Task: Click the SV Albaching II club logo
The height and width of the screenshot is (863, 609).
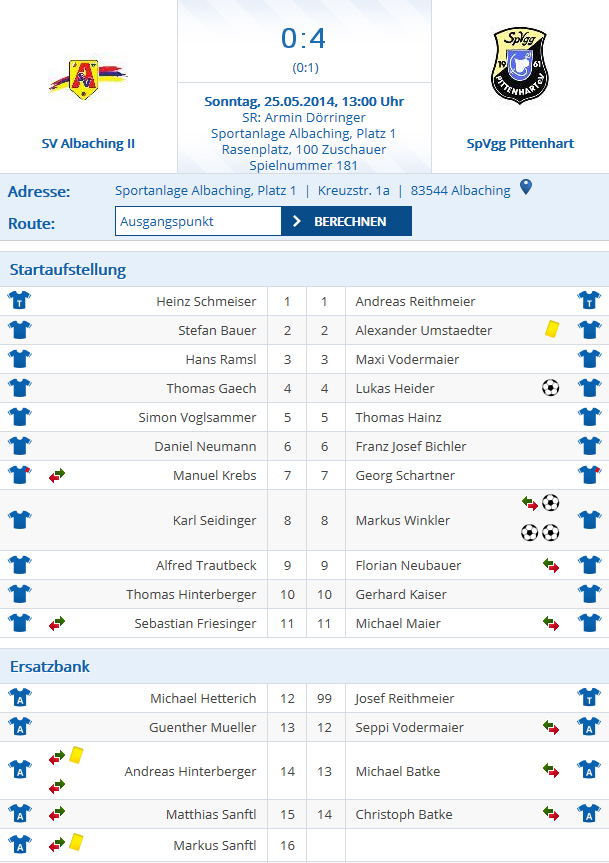Action: pos(88,79)
